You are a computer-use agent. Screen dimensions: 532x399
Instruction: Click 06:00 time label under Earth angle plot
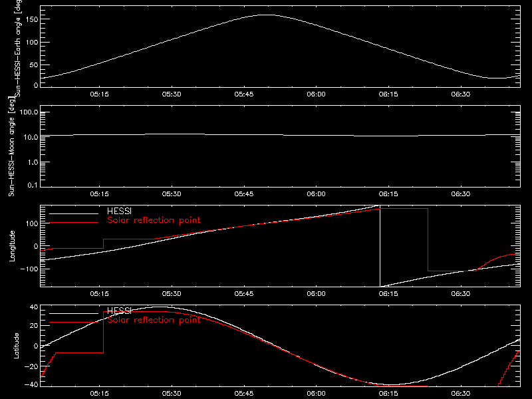coord(317,94)
